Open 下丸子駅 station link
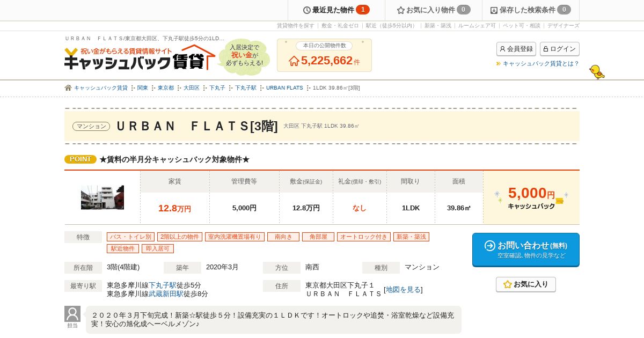 click(x=163, y=285)
